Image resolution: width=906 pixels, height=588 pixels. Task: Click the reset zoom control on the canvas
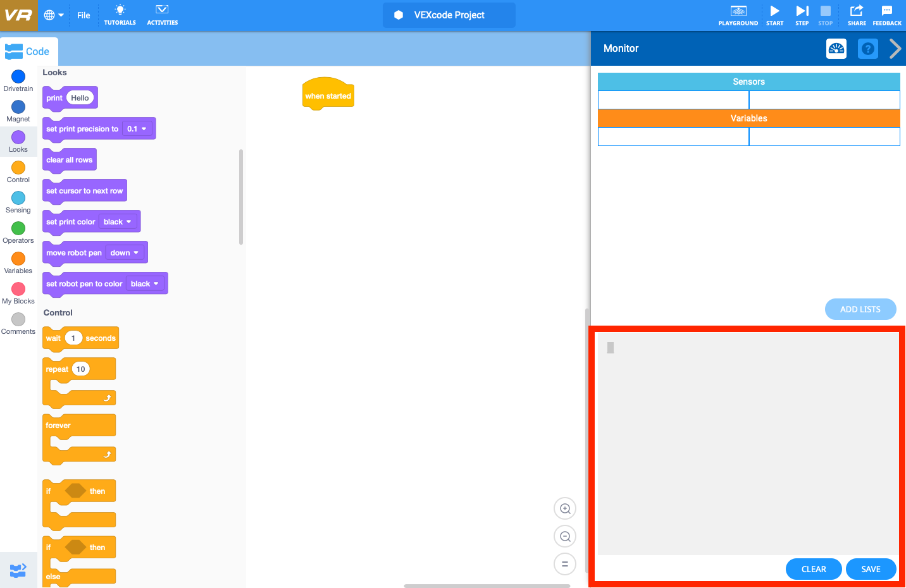[x=564, y=563]
